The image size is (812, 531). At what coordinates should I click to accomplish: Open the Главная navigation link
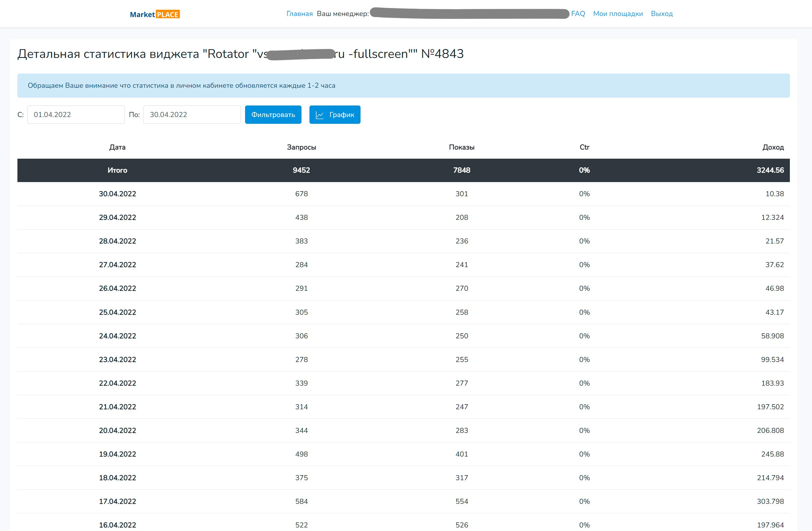[299, 14]
